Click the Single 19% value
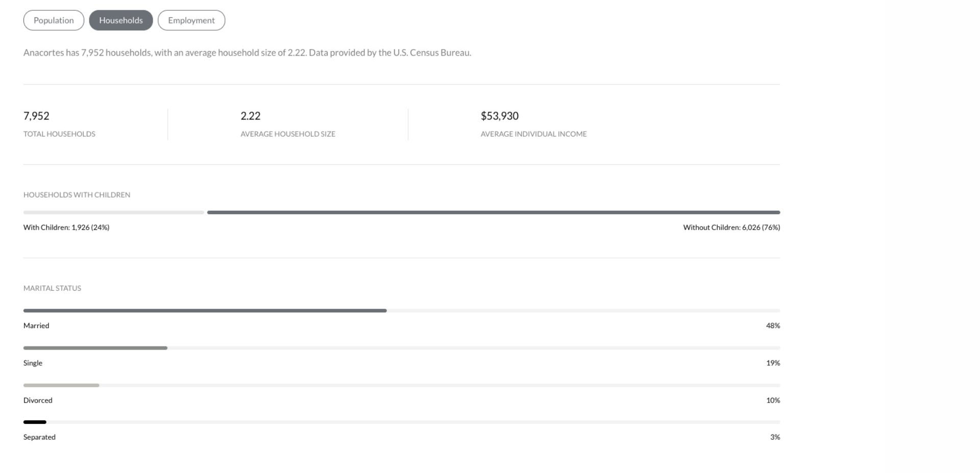980x473 pixels. point(772,363)
